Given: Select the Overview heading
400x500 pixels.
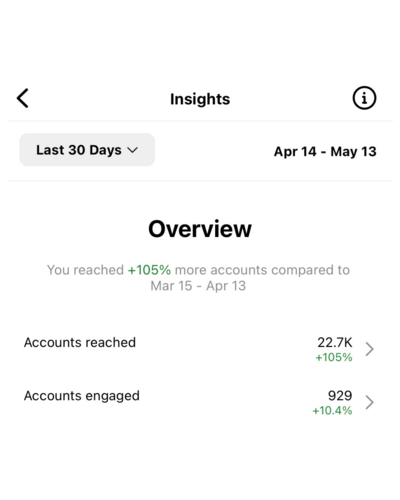Looking at the screenshot, I should [x=200, y=229].
